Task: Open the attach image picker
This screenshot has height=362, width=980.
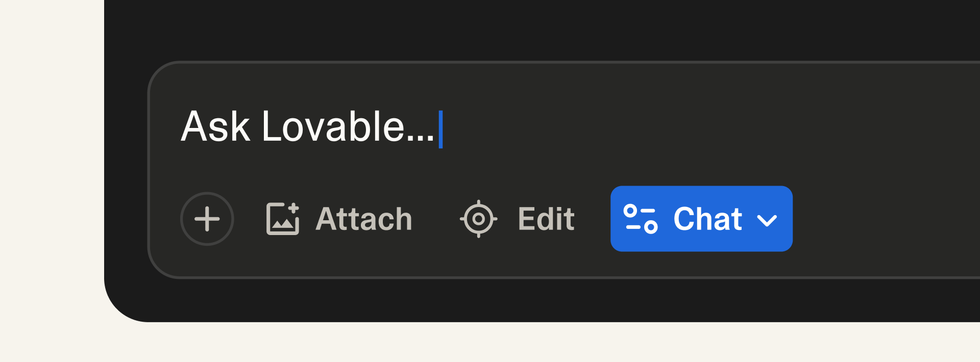Action: (x=339, y=219)
